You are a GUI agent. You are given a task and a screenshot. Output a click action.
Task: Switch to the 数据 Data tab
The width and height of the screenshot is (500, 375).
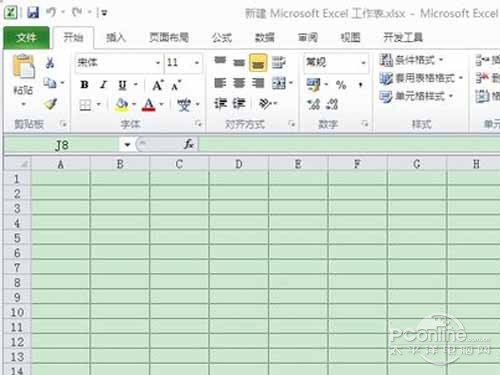coord(265,38)
